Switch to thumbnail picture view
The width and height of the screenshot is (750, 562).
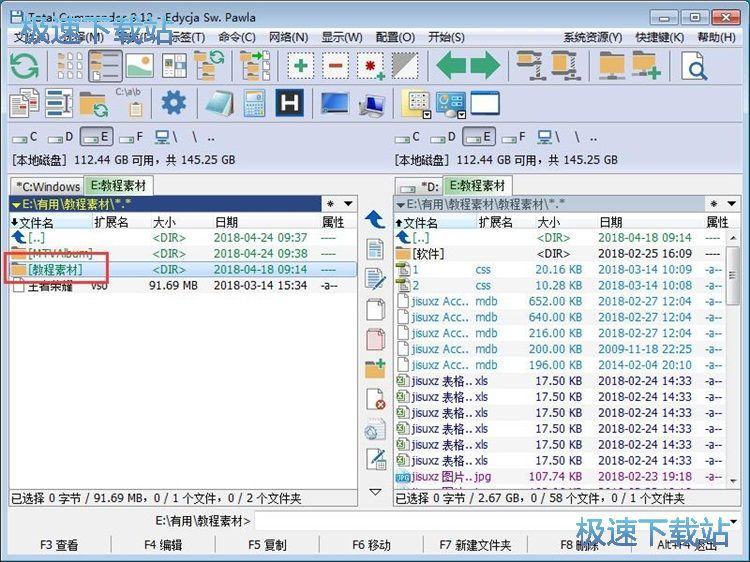pos(140,66)
